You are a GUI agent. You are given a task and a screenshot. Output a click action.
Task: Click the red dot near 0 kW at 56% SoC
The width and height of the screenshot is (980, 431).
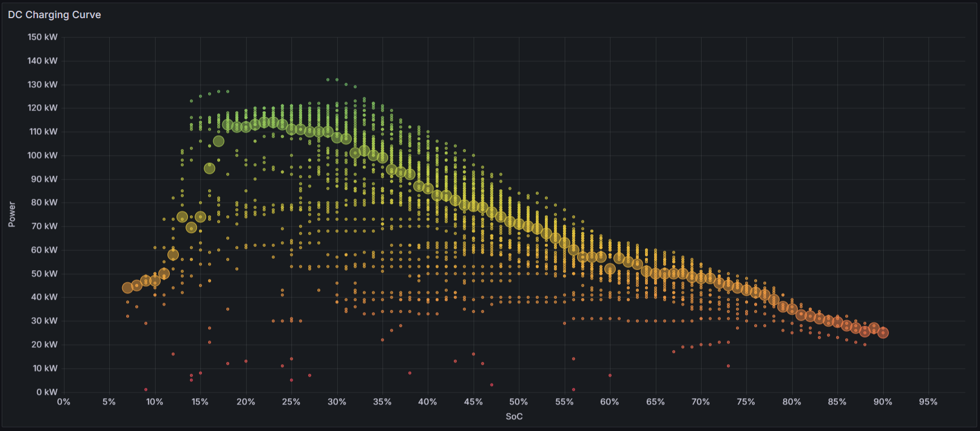click(573, 390)
